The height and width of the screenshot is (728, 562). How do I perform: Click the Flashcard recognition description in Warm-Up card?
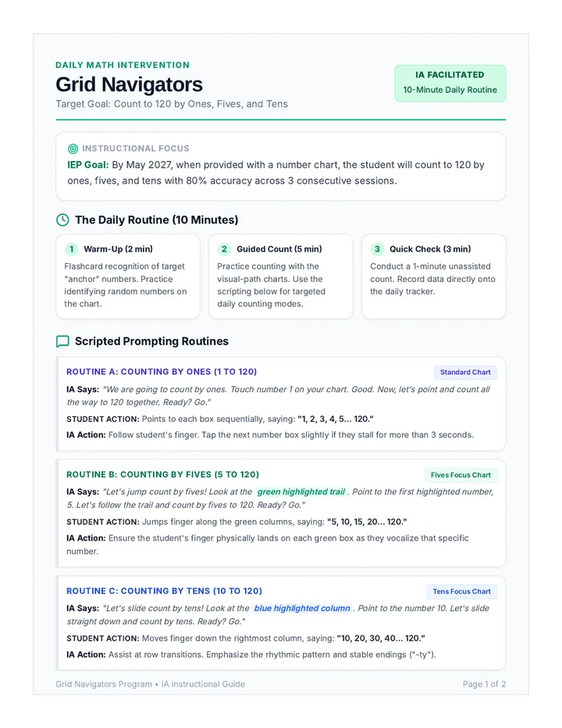click(x=126, y=285)
